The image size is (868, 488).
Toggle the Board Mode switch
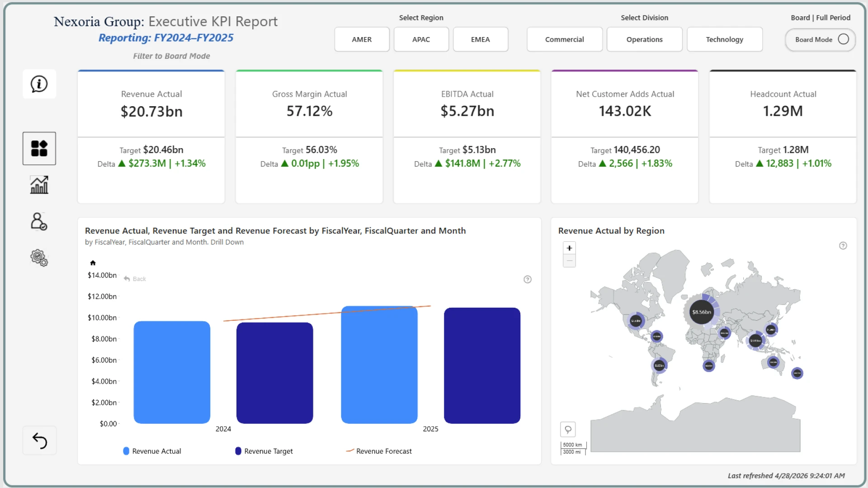pyautogui.click(x=843, y=39)
